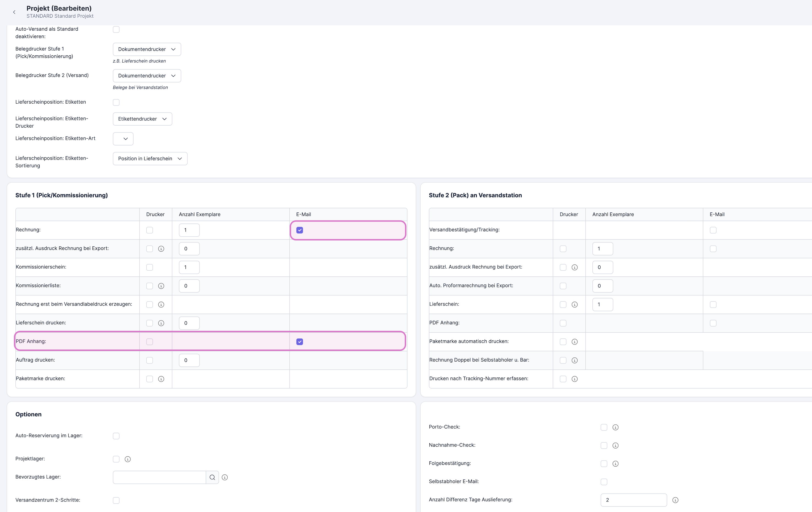Click info icon beside Lieferschein drucken in Stufe 1
The image size is (812, 512).
tap(161, 323)
